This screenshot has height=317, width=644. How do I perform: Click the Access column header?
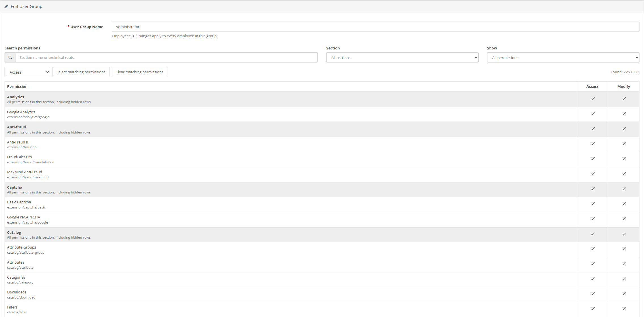pos(592,86)
